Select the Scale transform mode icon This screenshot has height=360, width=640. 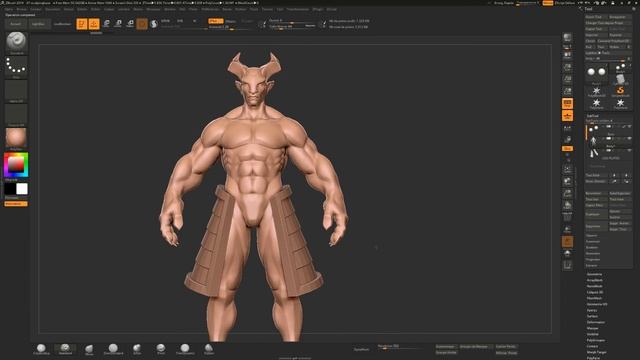tap(118, 24)
